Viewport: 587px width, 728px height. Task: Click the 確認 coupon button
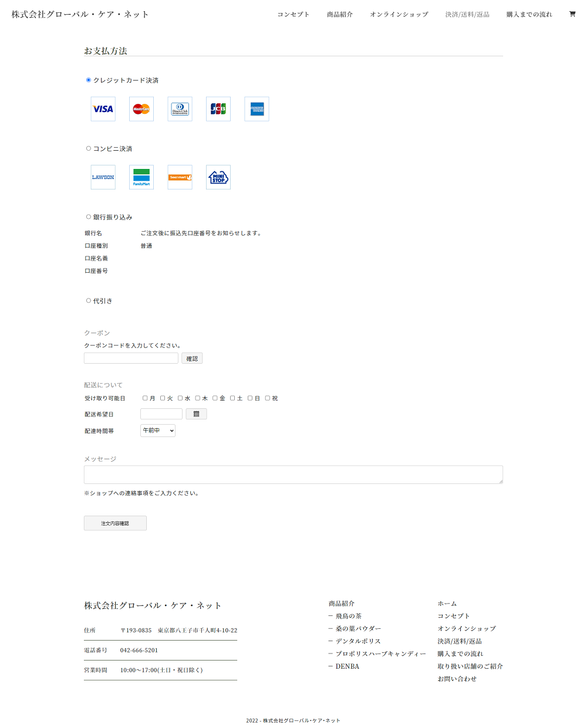pyautogui.click(x=192, y=358)
